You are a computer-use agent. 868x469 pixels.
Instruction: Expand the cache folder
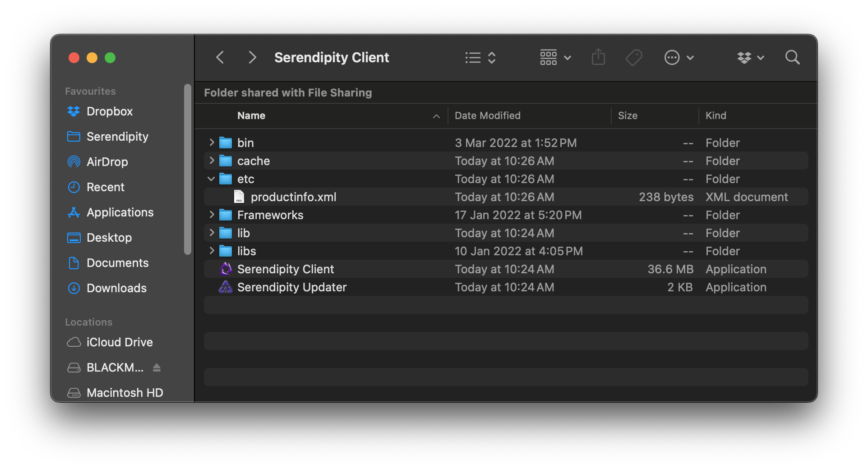pyautogui.click(x=212, y=161)
